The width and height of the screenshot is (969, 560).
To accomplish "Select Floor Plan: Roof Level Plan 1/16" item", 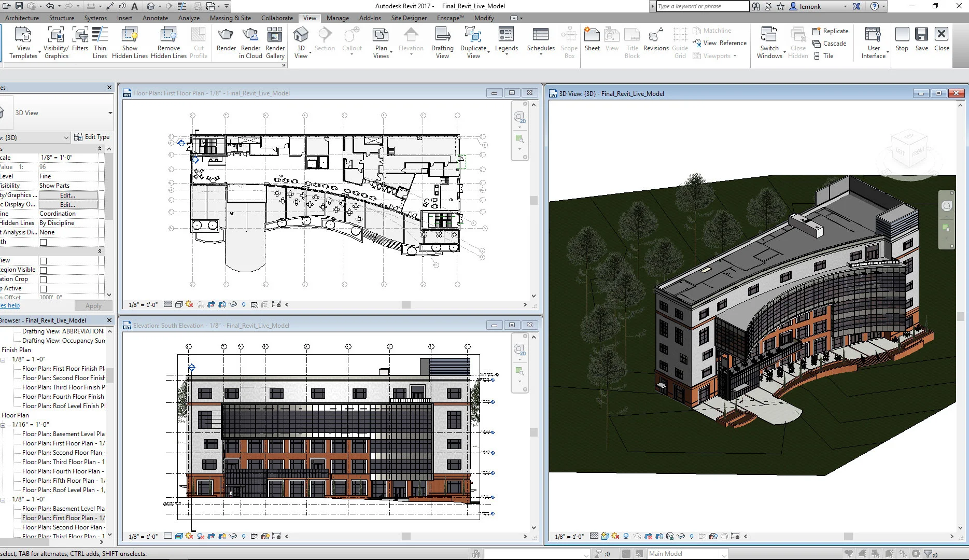I will click(63, 490).
